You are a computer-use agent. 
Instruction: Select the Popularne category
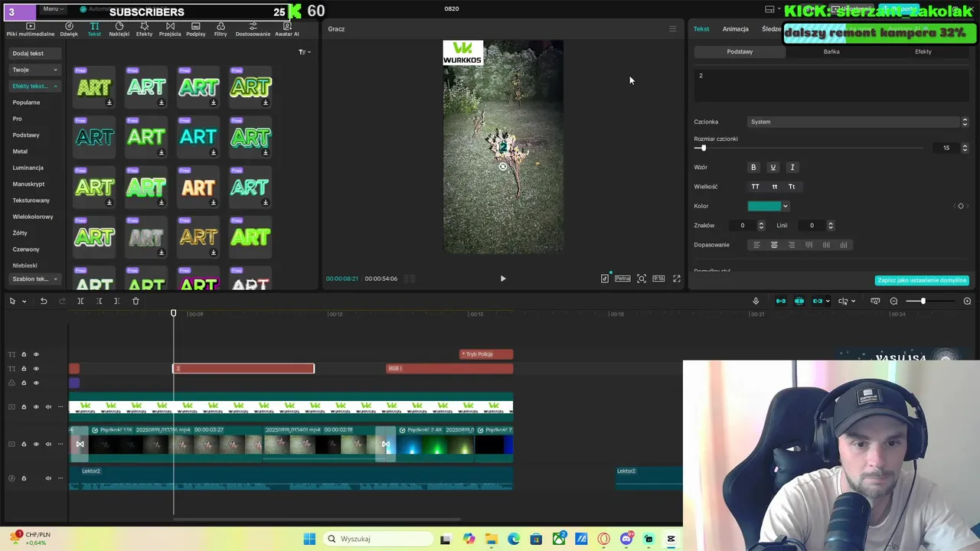26,103
